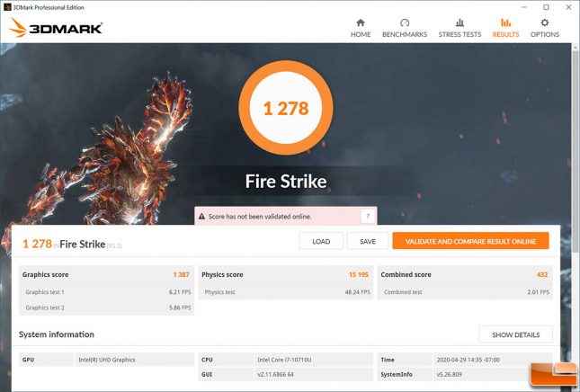Click the Graphics test 2 row
Viewport: 580px width, 392px height.
tap(106, 307)
